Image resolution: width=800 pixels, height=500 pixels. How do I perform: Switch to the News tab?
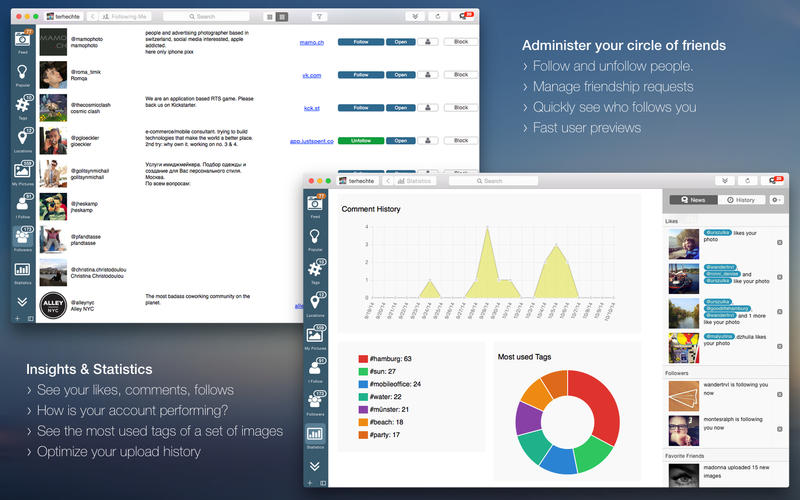pos(692,200)
